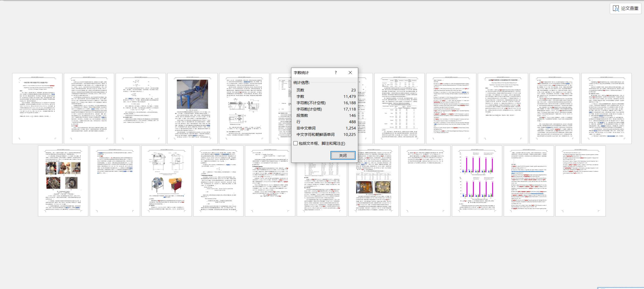Select page thumbnail containing two large data tables

tap(399, 109)
